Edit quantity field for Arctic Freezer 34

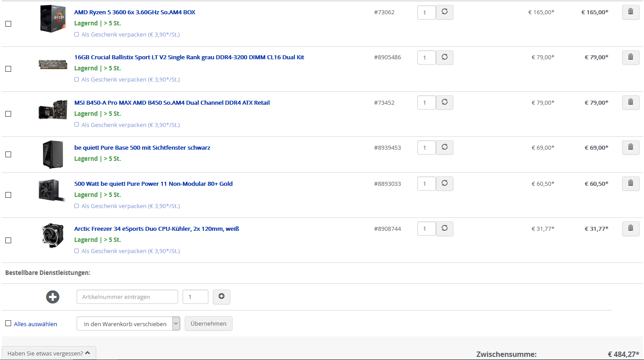(x=426, y=229)
